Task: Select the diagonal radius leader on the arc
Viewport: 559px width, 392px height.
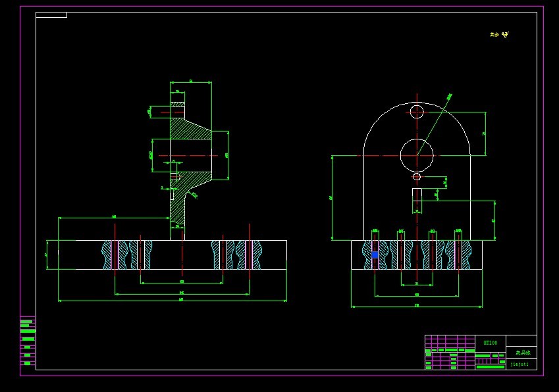Action: pos(434,126)
